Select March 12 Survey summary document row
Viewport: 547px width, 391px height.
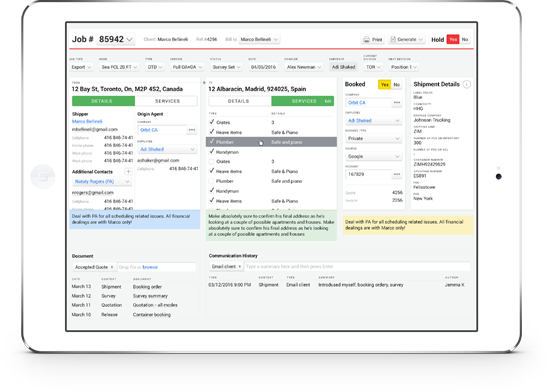[x=134, y=296]
